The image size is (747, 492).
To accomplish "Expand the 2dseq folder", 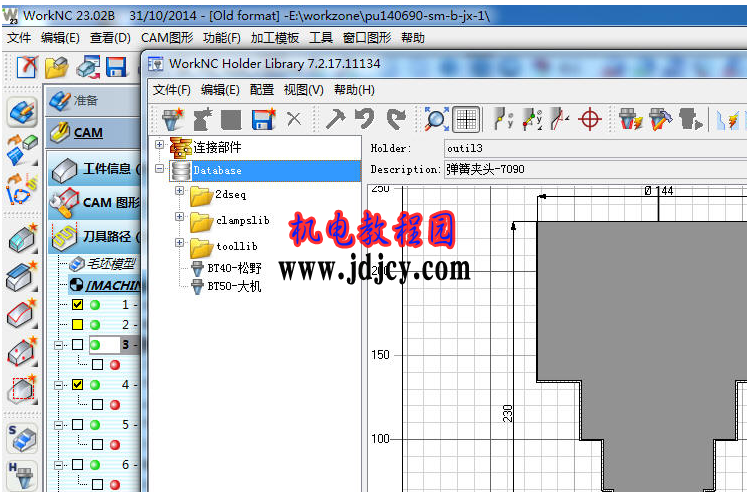I will (x=179, y=191).
